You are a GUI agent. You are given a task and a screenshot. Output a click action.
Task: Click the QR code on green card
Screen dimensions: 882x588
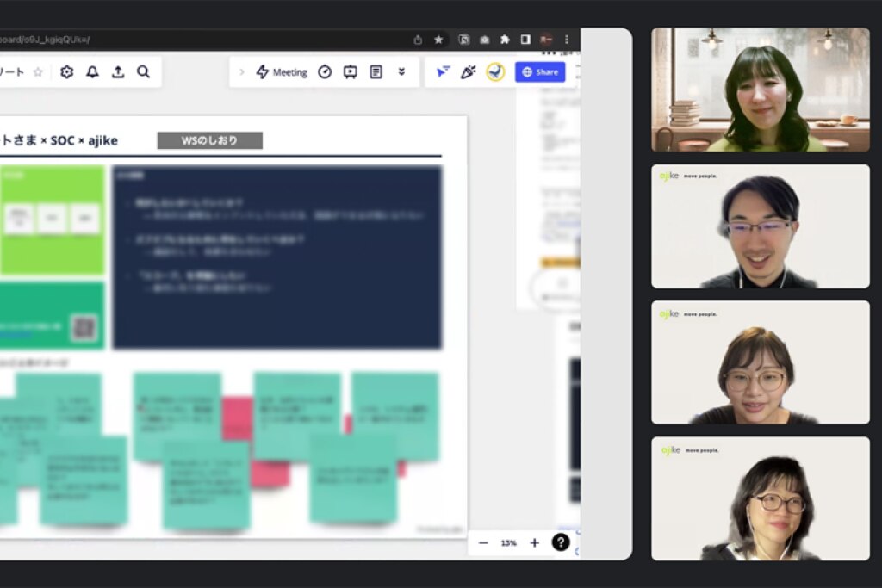[x=84, y=328]
